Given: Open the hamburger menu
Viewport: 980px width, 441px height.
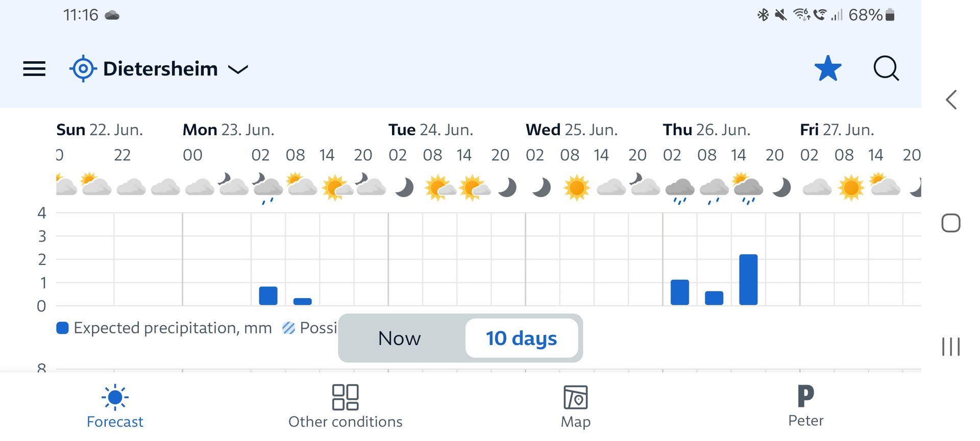Looking at the screenshot, I should point(34,68).
